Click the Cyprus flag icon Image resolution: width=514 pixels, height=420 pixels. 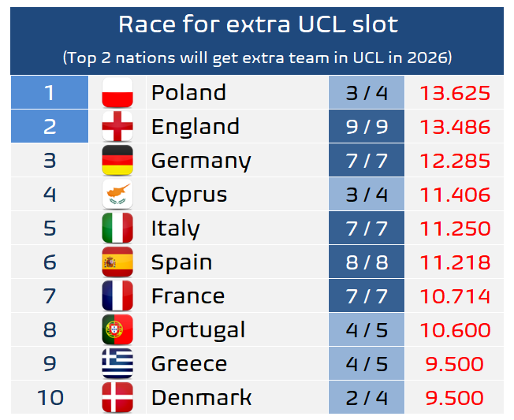pos(117,195)
